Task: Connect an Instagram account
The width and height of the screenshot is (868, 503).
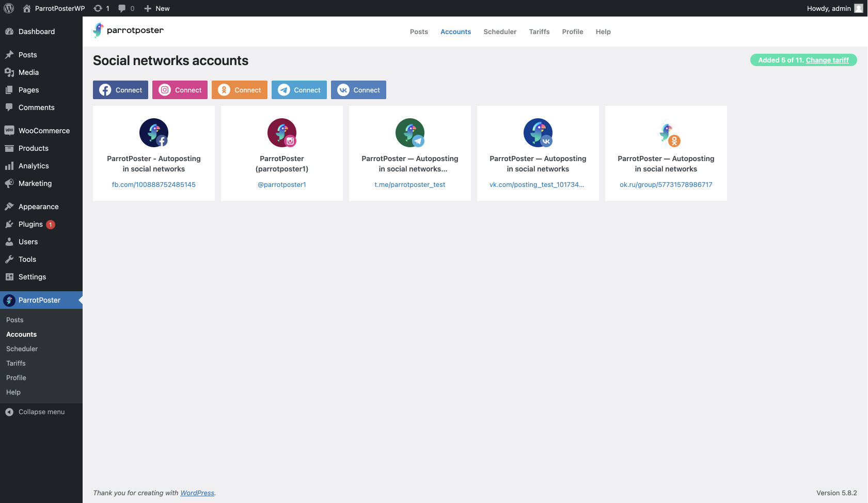Action: (x=180, y=90)
